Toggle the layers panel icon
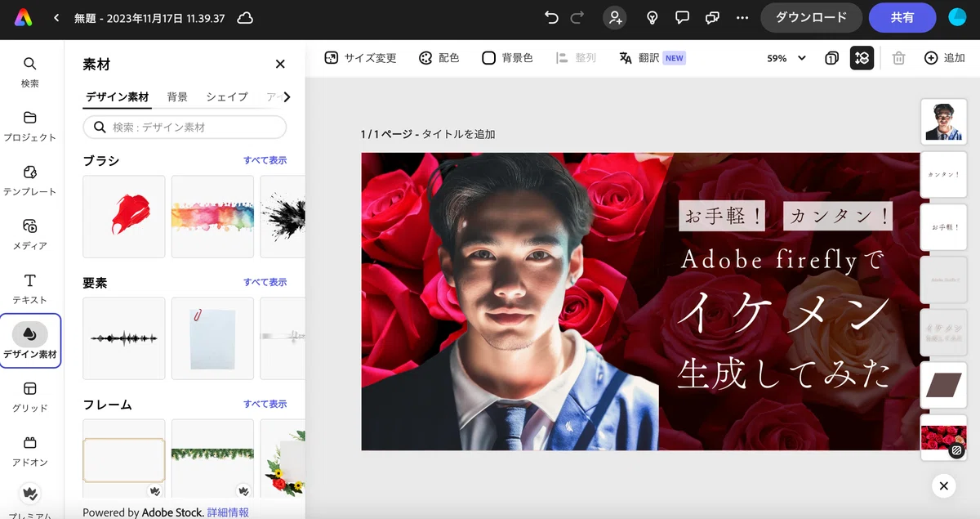The height and width of the screenshot is (519, 980). [862, 58]
